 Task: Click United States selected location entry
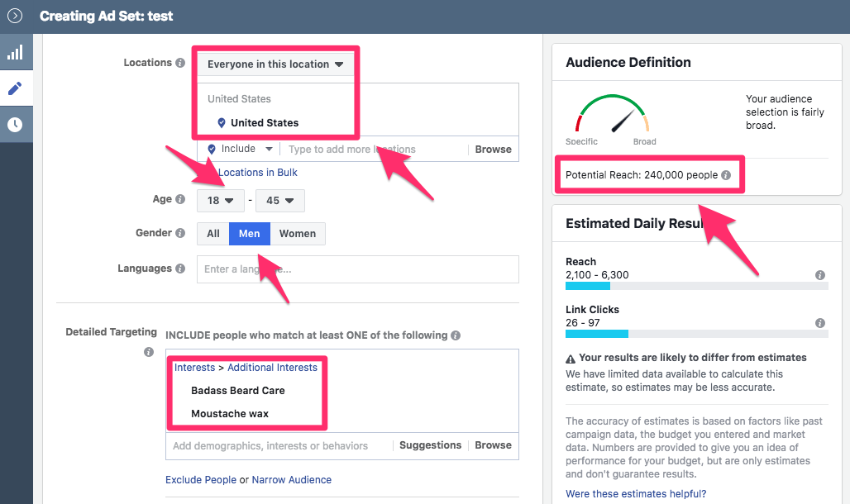pyautogui.click(x=265, y=123)
